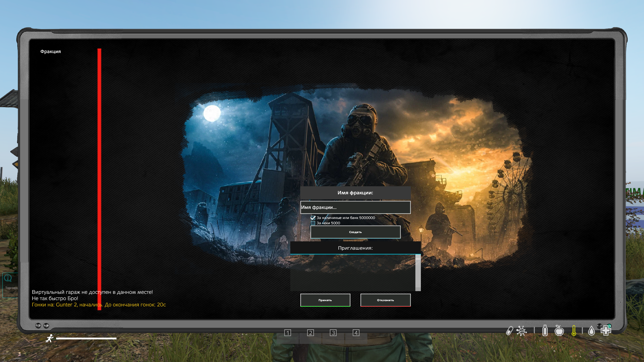This screenshot has height=362, width=644.
Task: Open the Фракция menu item
Action: tap(51, 52)
